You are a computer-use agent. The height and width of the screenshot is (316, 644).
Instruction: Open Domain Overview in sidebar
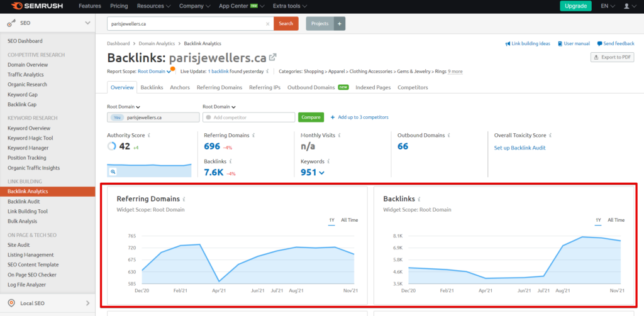click(28, 65)
